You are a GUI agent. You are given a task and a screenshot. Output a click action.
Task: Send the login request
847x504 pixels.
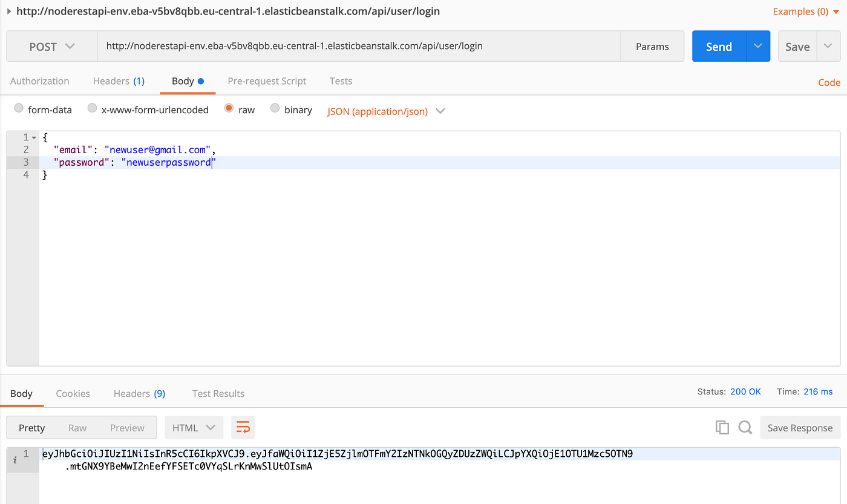[x=718, y=46]
